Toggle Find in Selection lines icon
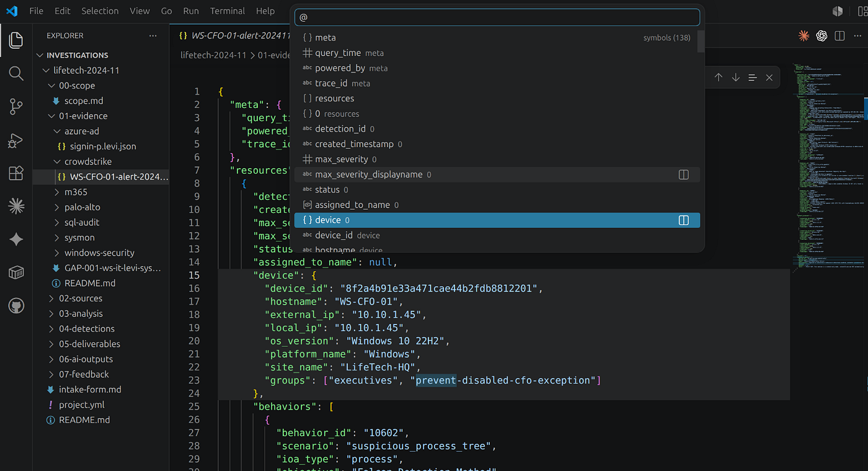This screenshot has width=868, height=471. click(753, 78)
